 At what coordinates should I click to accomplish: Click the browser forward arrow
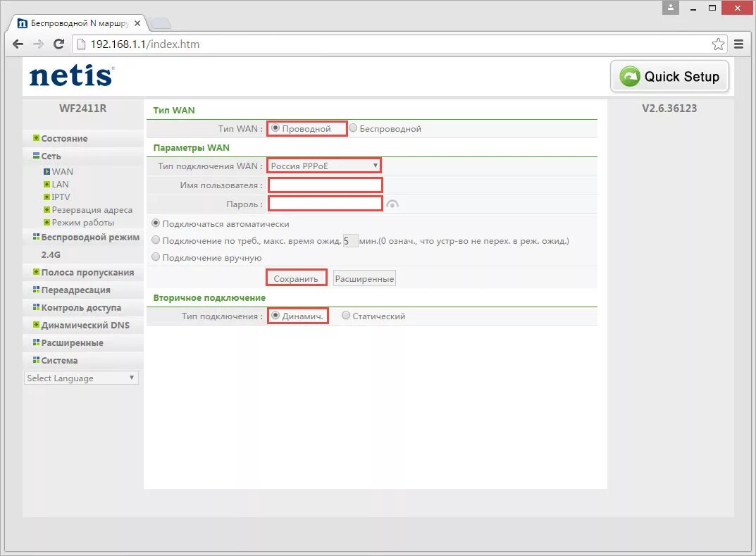[x=38, y=44]
